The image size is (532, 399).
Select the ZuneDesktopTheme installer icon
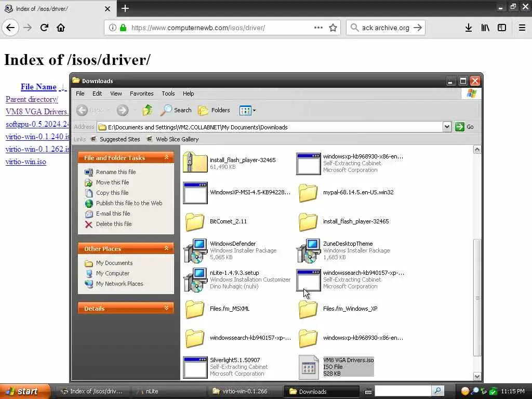309,250
